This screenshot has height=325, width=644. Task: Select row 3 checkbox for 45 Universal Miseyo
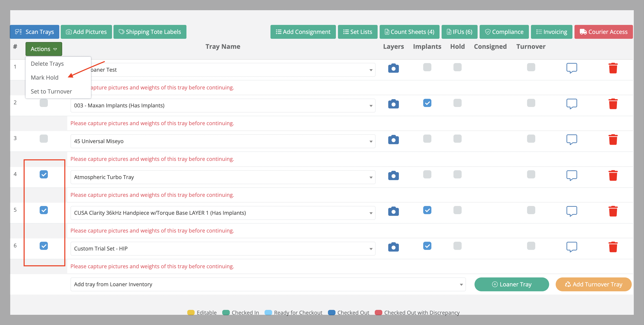pyautogui.click(x=44, y=139)
